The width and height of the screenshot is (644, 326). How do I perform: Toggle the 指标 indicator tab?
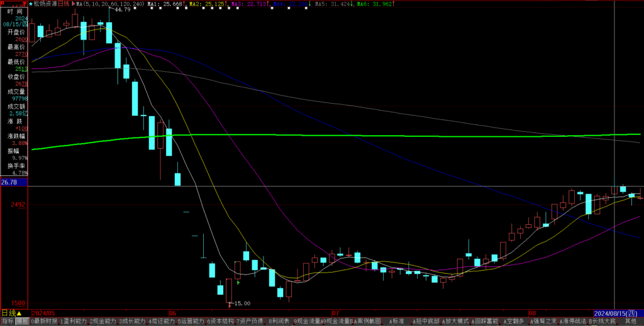tap(8, 321)
